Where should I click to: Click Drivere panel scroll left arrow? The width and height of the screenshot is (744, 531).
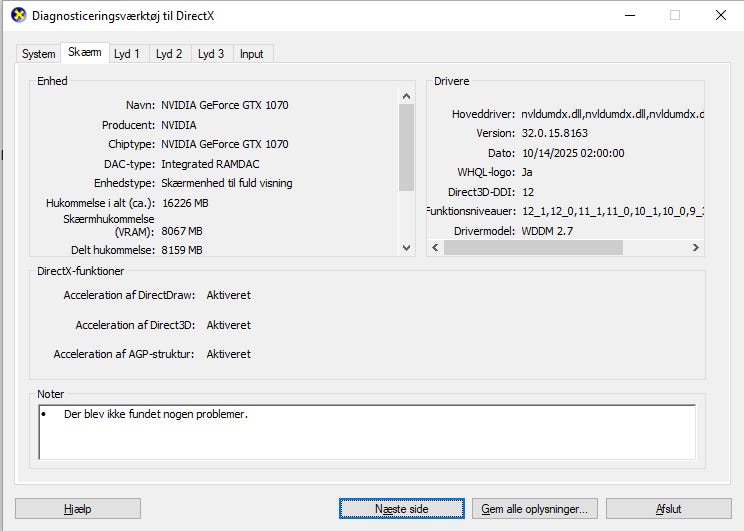(x=435, y=247)
